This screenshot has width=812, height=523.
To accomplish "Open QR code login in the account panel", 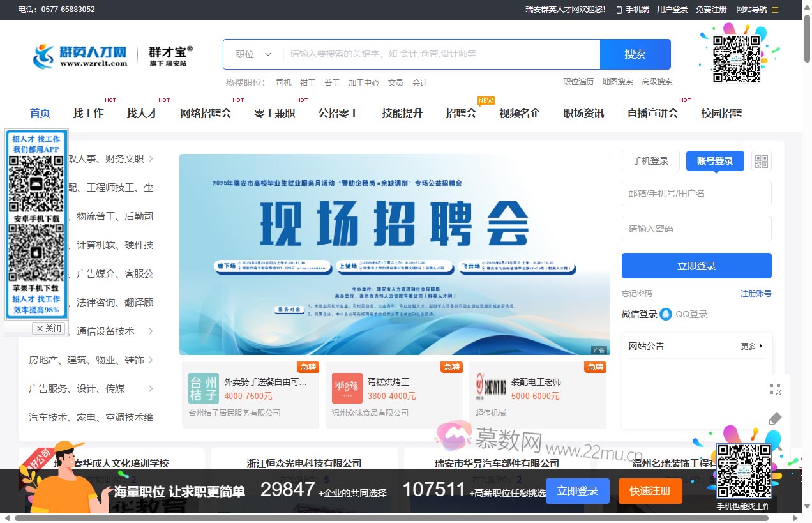I will pos(762,161).
